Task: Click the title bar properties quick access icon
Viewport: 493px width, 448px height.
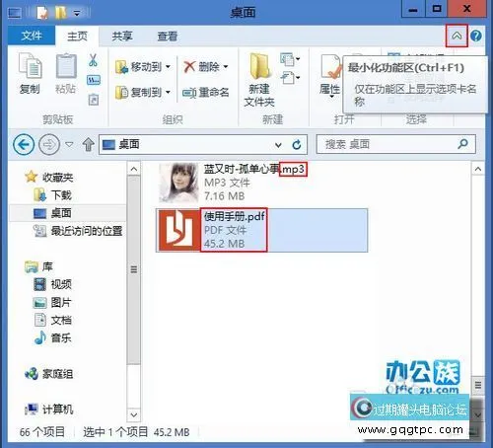Action: (42, 13)
